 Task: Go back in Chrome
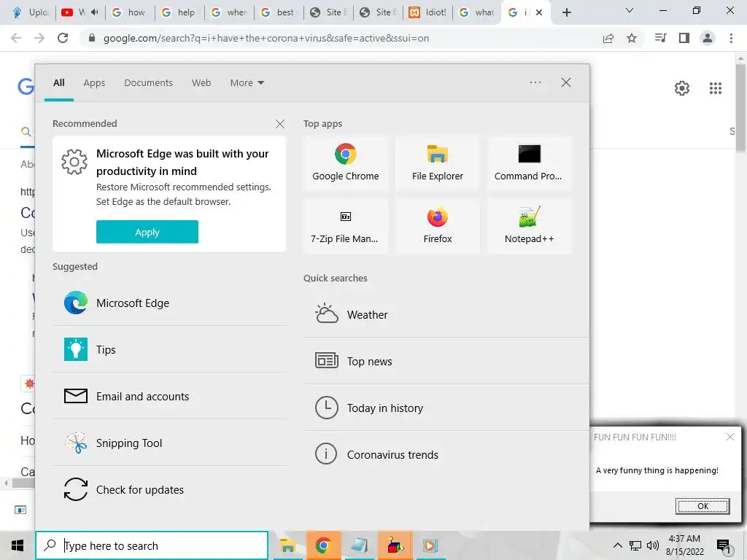[16, 38]
